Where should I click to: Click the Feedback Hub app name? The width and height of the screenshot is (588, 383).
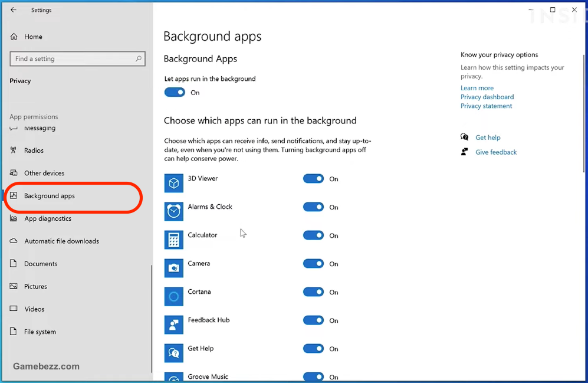pos(209,320)
